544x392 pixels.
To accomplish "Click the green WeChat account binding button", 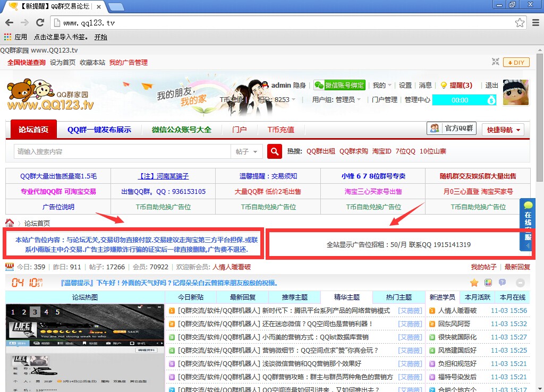I will pyautogui.click(x=339, y=85).
